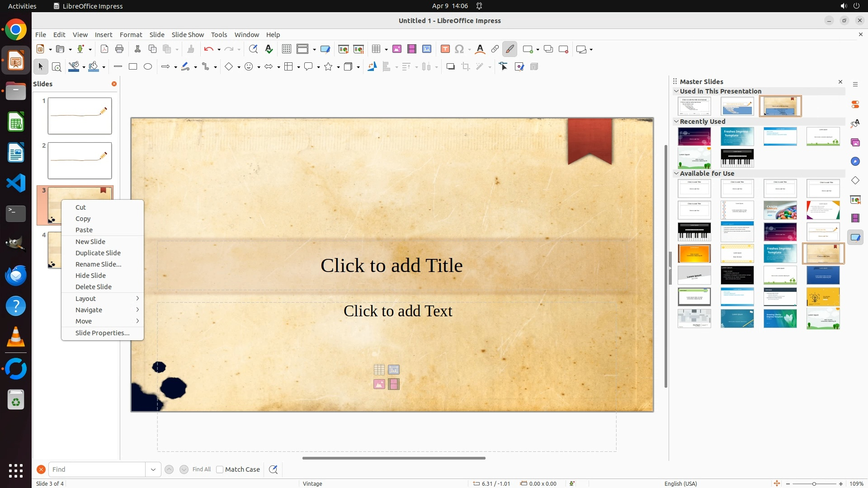Click the Insert Text Box icon
The width and height of the screenshot is (868, 488).
click(445, 49)
